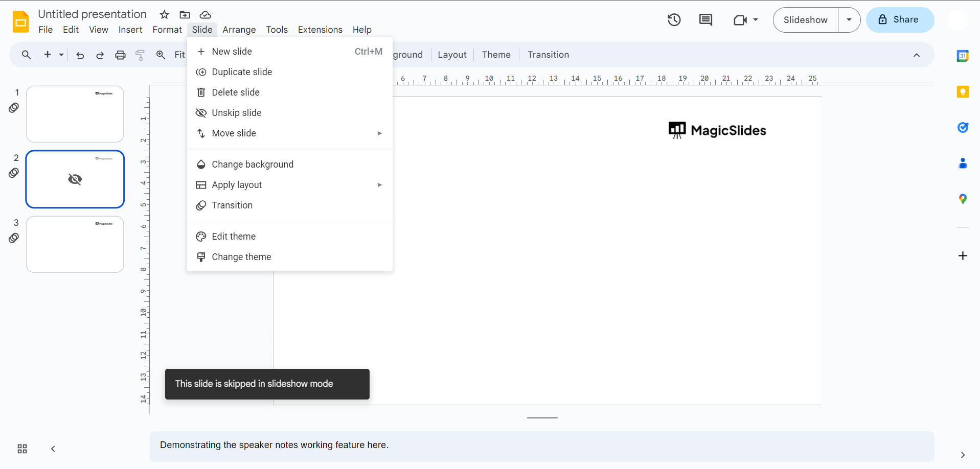Expand the Move slide submenu
Viewport: 980px width, 469px height.
(379, 133)
